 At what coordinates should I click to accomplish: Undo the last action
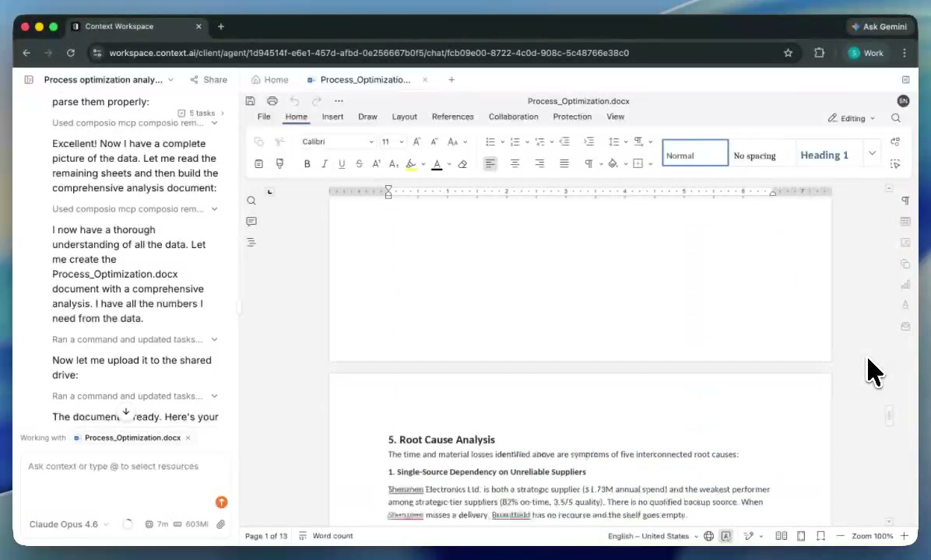(x=294, y=101)
